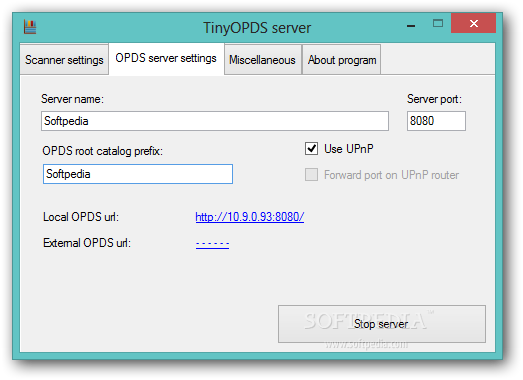Screen dimensions: 523x380
Task: Open the local OPDS url http://10.9.0.93:8080/
Action: (249, 217)
